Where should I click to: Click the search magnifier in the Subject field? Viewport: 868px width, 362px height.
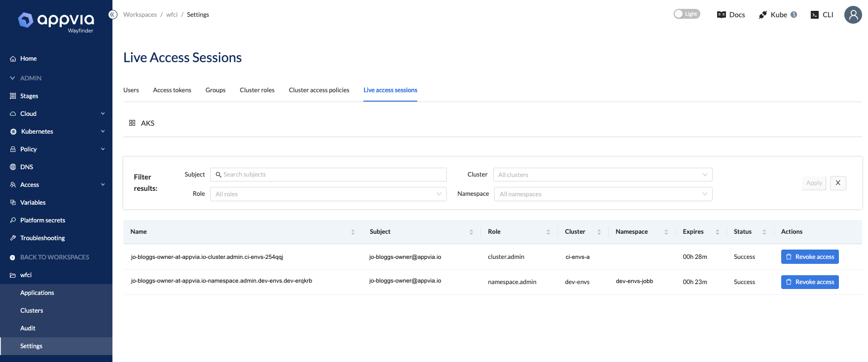pos(218,175)
